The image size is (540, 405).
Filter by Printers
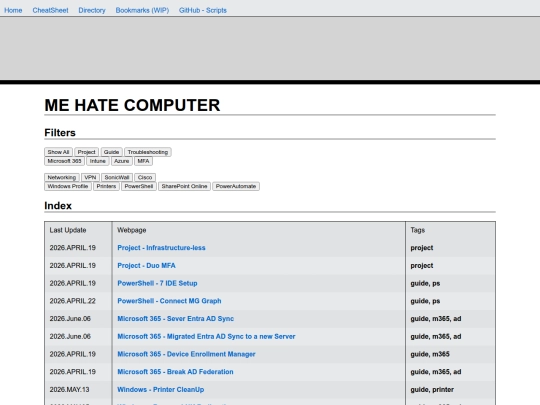[106, 186]
